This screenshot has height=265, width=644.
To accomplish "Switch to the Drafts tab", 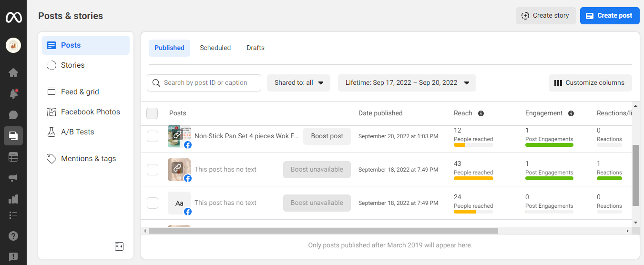I will (256, 48).
